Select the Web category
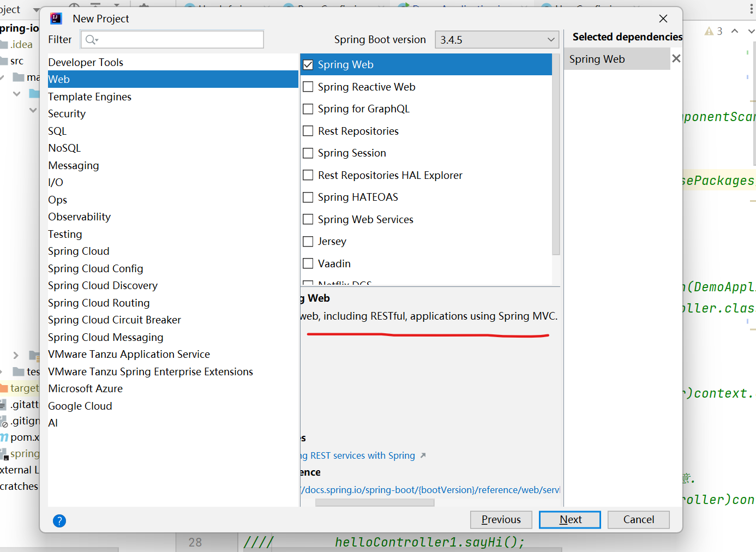Screen dimensions: 756x552 point(173,79)
